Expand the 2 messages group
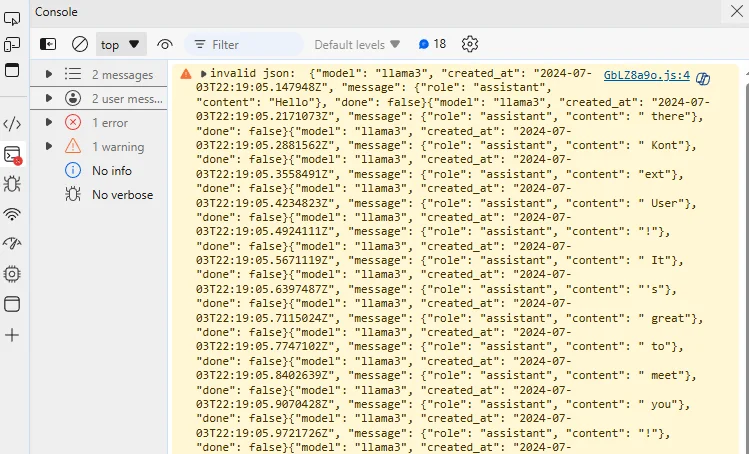The image size is (749, 454). pyautogui.click(x=47, y=74)
